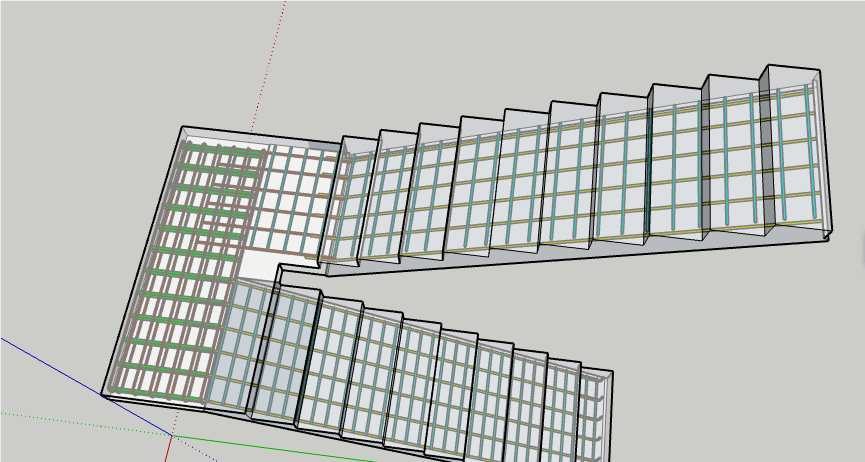This screenshot has height=462, width=865.
Task: Click the landing's top-left outer corner
Action: [x=183, y=127]
